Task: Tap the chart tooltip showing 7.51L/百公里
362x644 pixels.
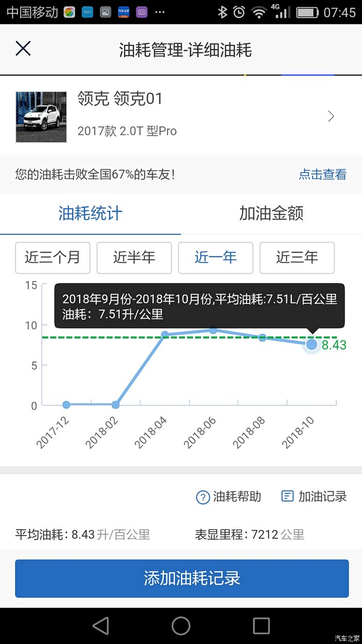Action: pos(200,306)
